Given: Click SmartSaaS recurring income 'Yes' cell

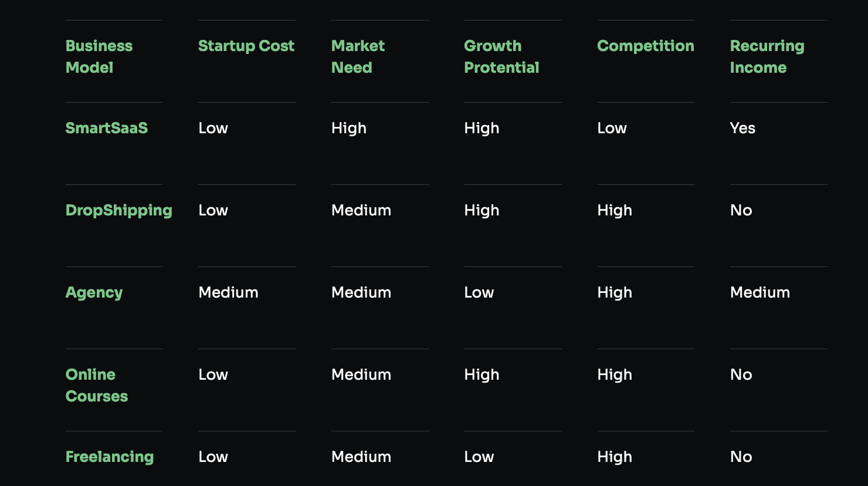Looking at the screenshot, I should (742, 128).
